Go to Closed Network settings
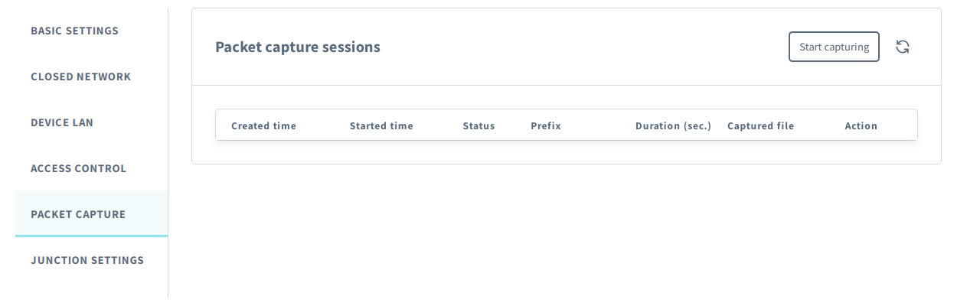 pyautogui.click(x=80, y=76)
